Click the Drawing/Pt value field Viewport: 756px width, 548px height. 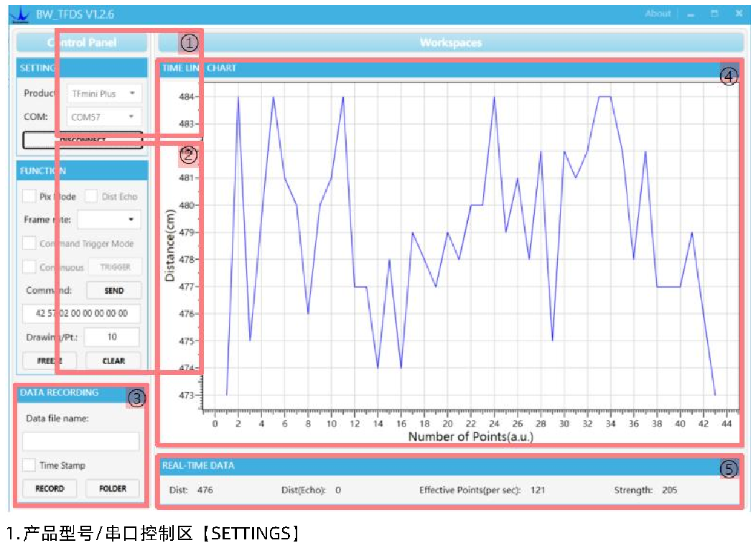tap(112, 337)
